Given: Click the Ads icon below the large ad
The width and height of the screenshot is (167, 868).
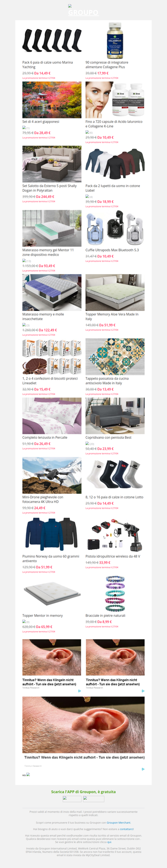Looking at the screenshot, I should pos(28,775).
